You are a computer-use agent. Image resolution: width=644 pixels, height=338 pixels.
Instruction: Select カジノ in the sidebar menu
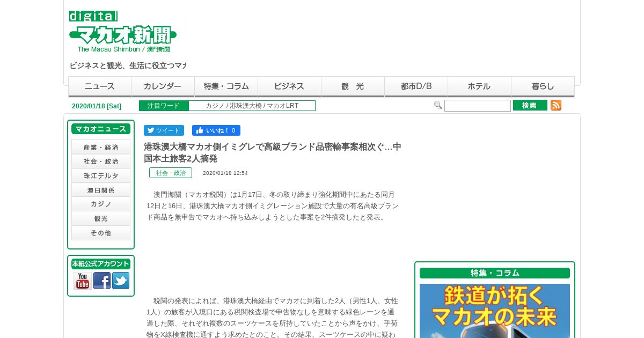click(x=101, y=204)
